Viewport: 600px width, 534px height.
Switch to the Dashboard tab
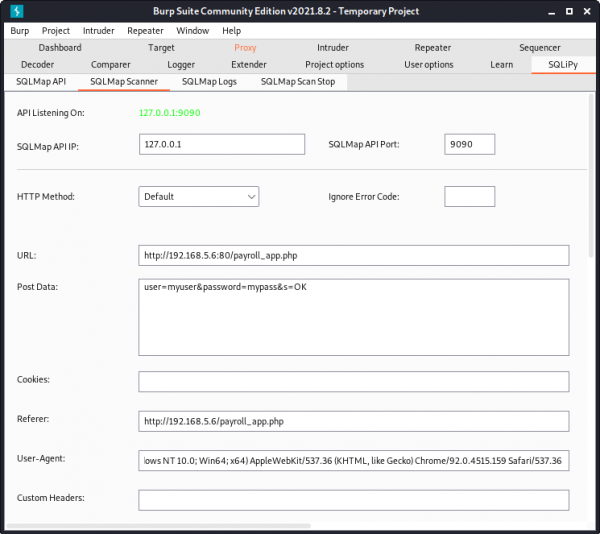[60, 48]
